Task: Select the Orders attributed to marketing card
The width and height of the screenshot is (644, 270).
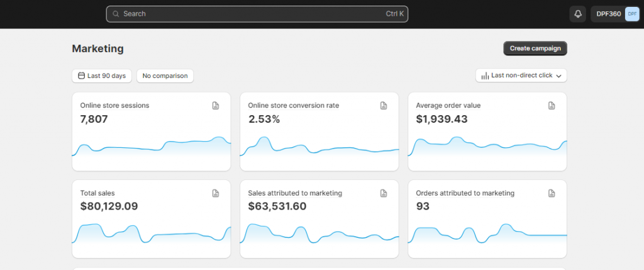Action: (487, 219)
